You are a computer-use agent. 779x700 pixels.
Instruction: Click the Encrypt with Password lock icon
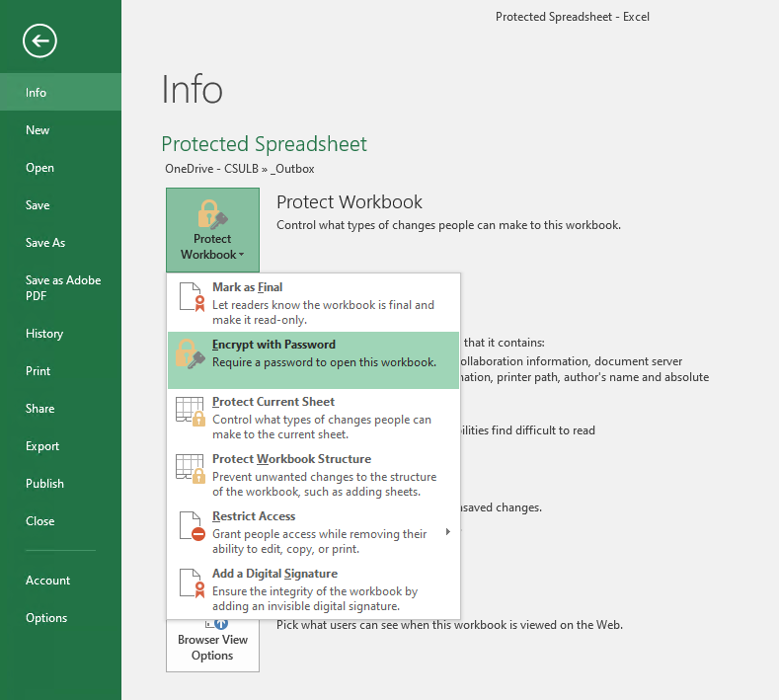pyautogui.click(x=190, y=353)
